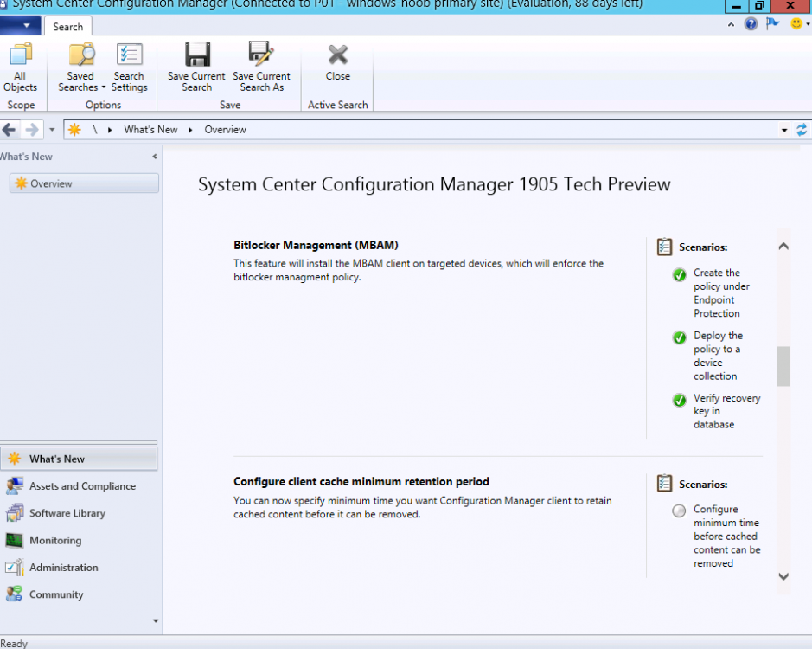Click the cached content retention description text
The height and width of the screenshot is (649, 812).
click(423, 507)
